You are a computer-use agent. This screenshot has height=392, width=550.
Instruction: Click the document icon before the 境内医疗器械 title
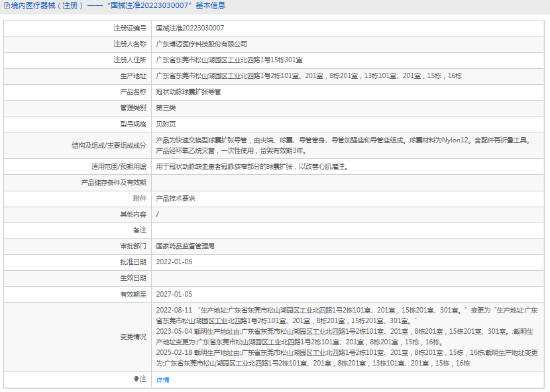click(x=7, y=5)
